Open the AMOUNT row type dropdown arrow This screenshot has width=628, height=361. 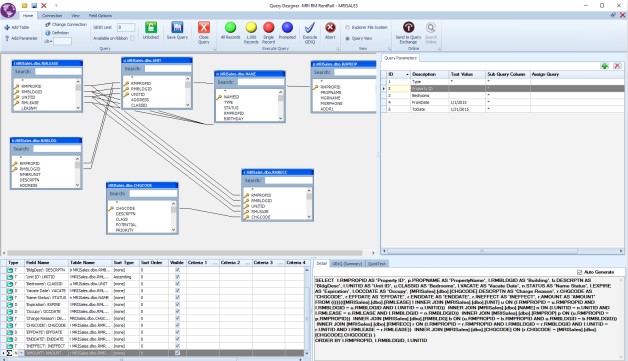pos(21,353)
